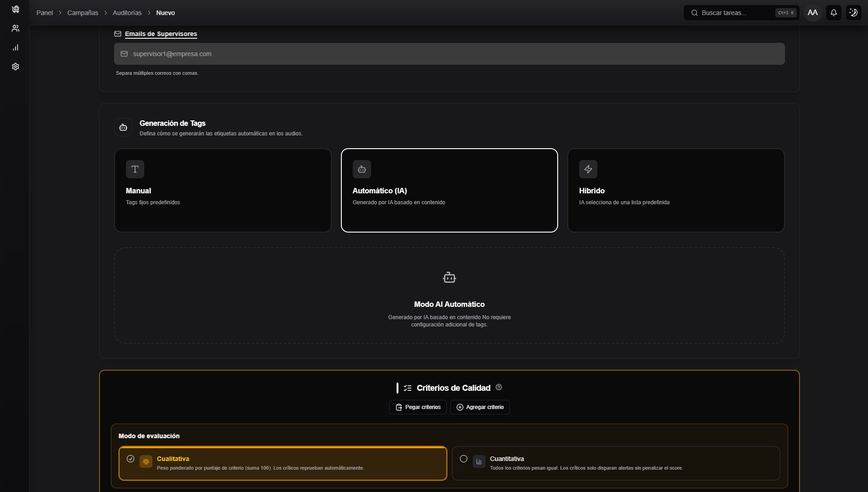Screen dimensions: 868x492
Task: Click the help icon next to Criterios de Calidad
Action: [499, 387]
